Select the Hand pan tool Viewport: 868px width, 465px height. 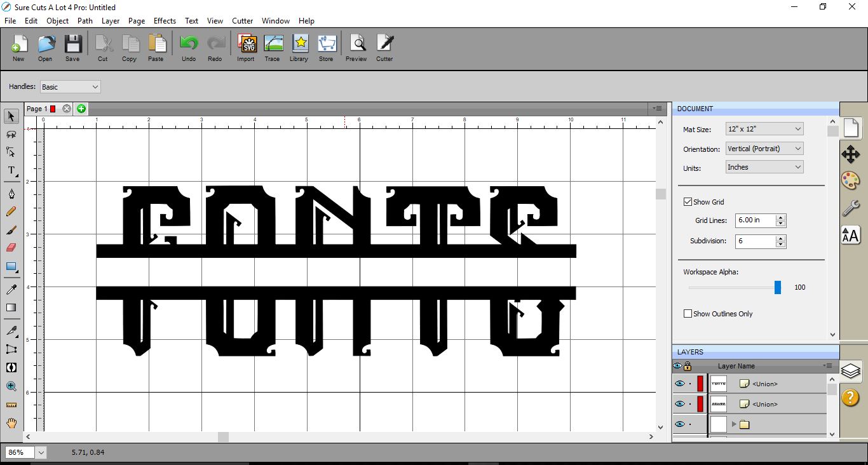11,423
